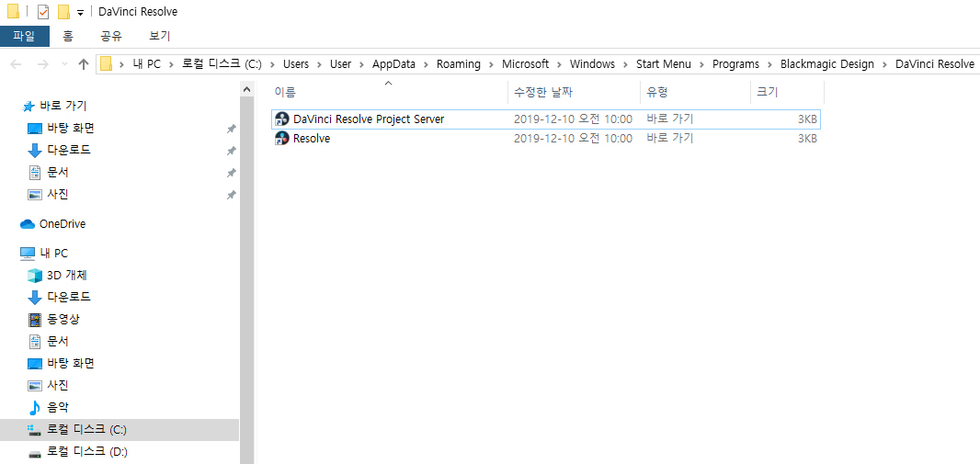Click Microsoft breadcrumb segment
This screenshot has height=464, width=980.
pyautogui.click(x=526, y=63)
